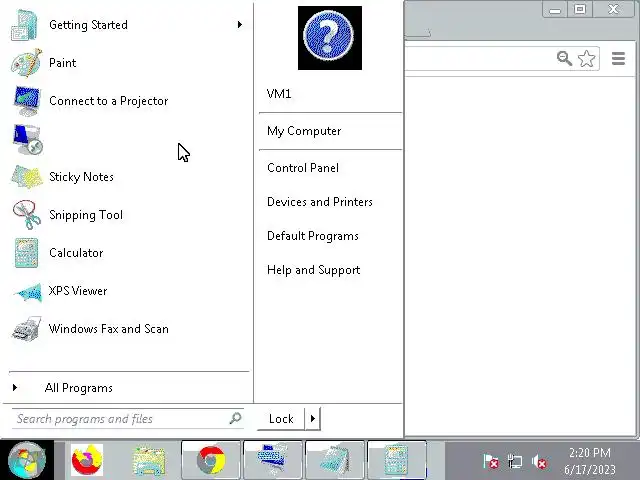Click the unlabeled remote desktop computer icon

[x=28, y=139]
